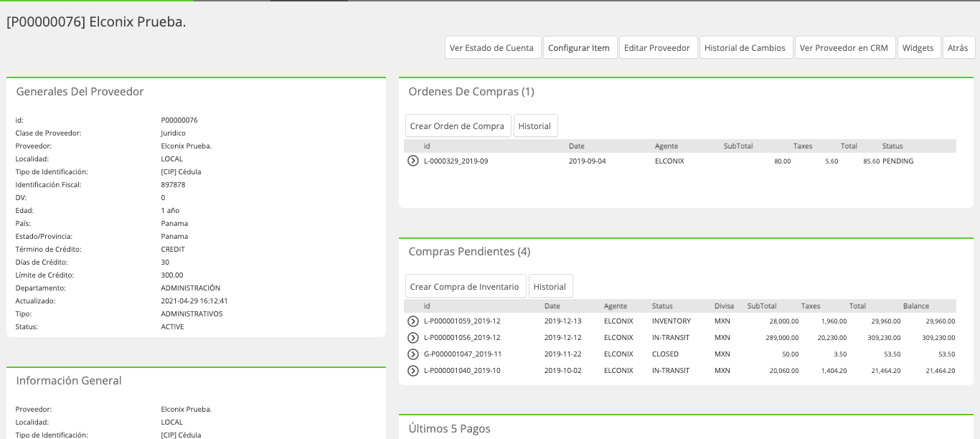The height and width of the screenshot is (439, 980).
Task: Click Ver Estado de Cuenta button
Action: [x=493, y=48]
